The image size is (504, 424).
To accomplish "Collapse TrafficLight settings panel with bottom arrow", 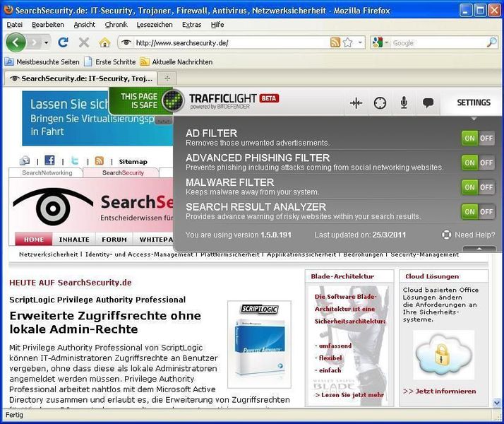I will pos(479,249).
